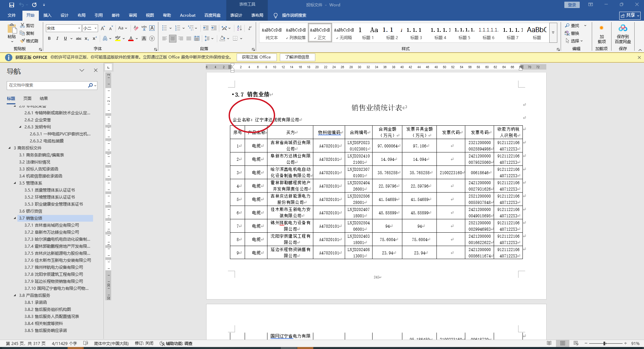Image resolution: width=644 pixels, height=349 pixels.
Task: Toggle track changes status (修订: 关闭)
Action: point(144,343)
